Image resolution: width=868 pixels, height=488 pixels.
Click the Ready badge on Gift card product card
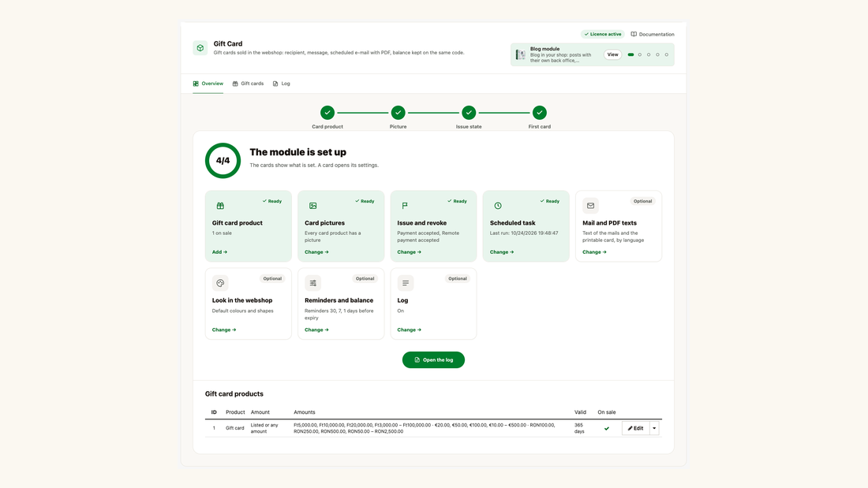[x=271, y=201]
